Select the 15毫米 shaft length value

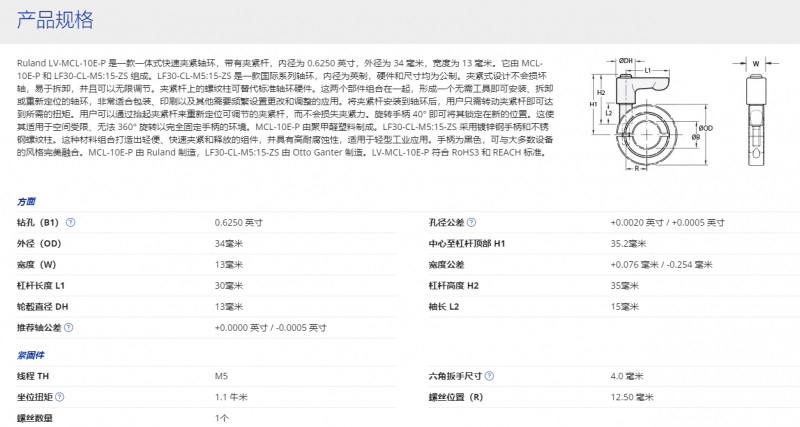(x=624, y=307)
